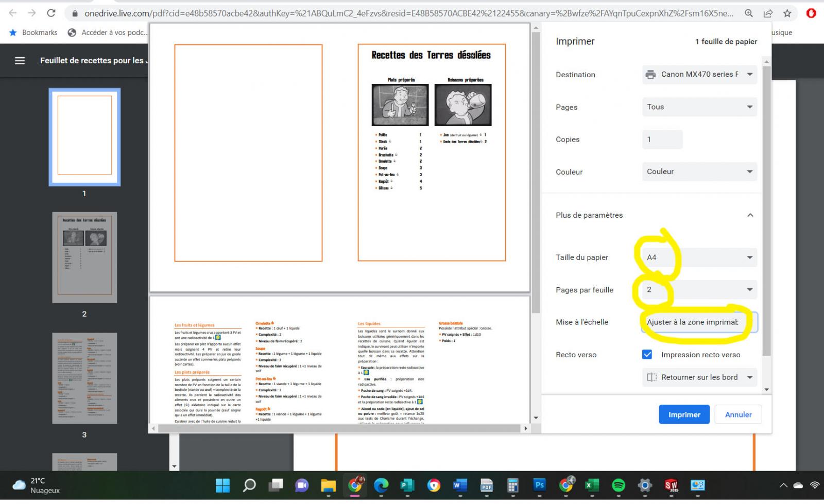Open Microsoft Word from the taskbar

[459, 485]
